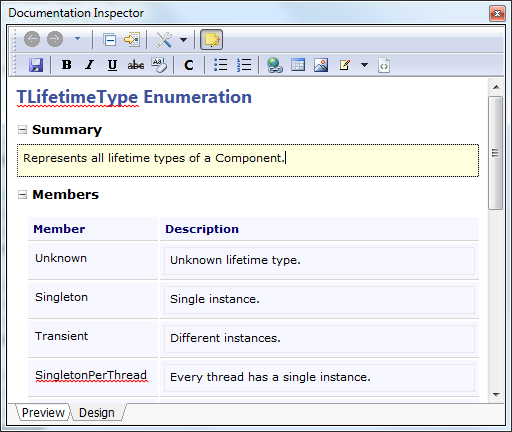Insert a numbered list
The image size is (512, 432).
tap(244, 65)
